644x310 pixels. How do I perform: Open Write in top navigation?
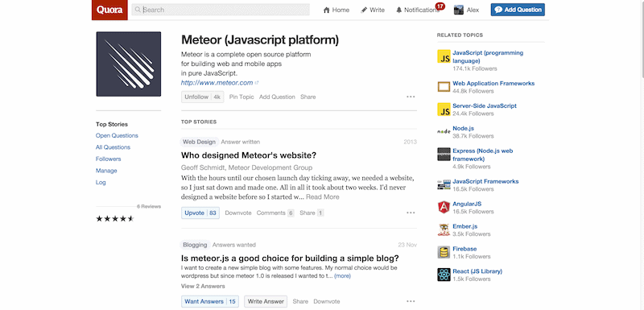point(373,10)
